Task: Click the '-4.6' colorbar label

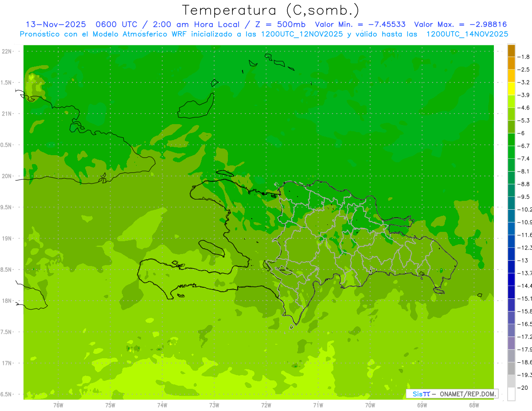Action: [524, 108]
